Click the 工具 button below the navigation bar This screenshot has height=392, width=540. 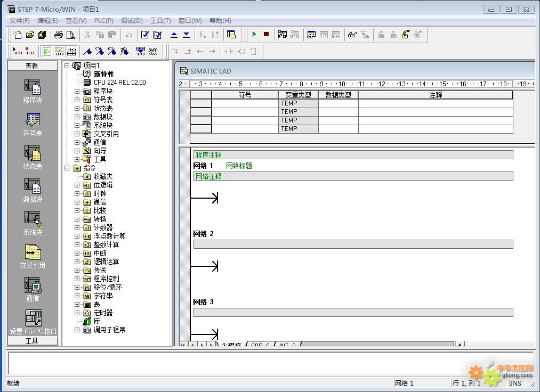(33, 341)
